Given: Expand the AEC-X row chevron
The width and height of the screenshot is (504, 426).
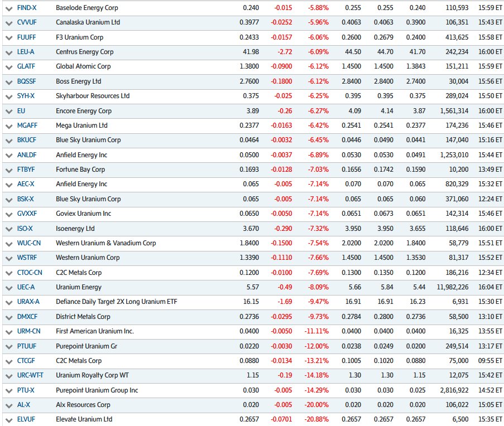Looking at the screenshot, I should click(x=9, y=185).
